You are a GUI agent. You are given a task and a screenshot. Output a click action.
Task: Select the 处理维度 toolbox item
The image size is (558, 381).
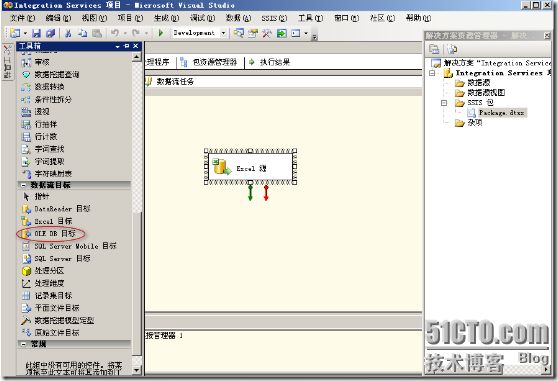pyautogui.click(x=43, y=283)
